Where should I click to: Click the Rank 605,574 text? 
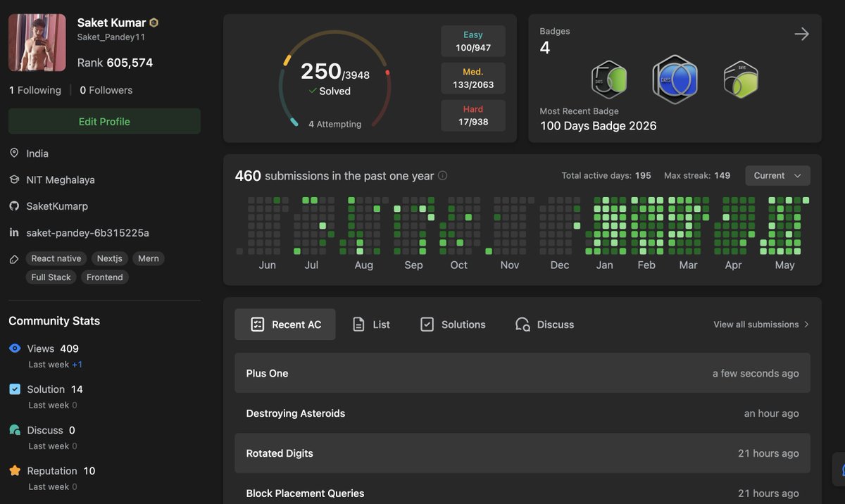(115, 63)
